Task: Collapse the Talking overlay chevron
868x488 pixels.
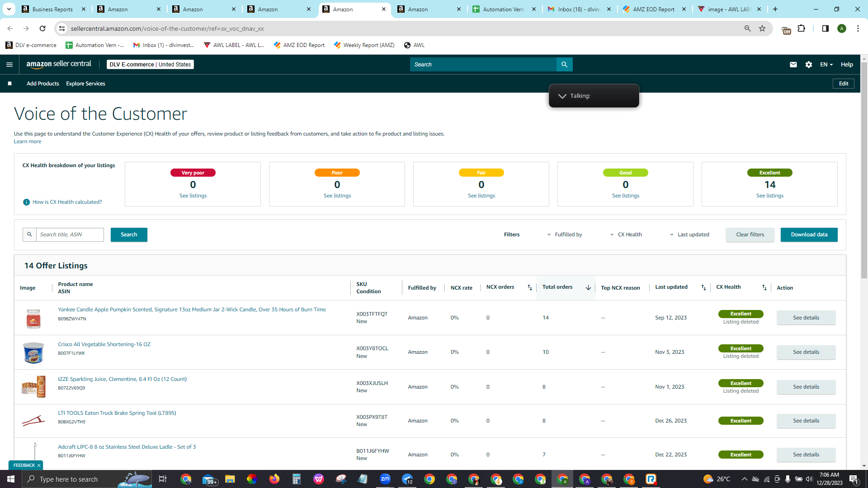Action: pos(562,96)
